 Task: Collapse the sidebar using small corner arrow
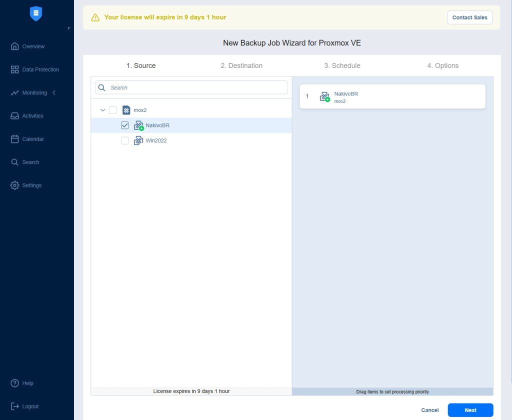(69, 28)
